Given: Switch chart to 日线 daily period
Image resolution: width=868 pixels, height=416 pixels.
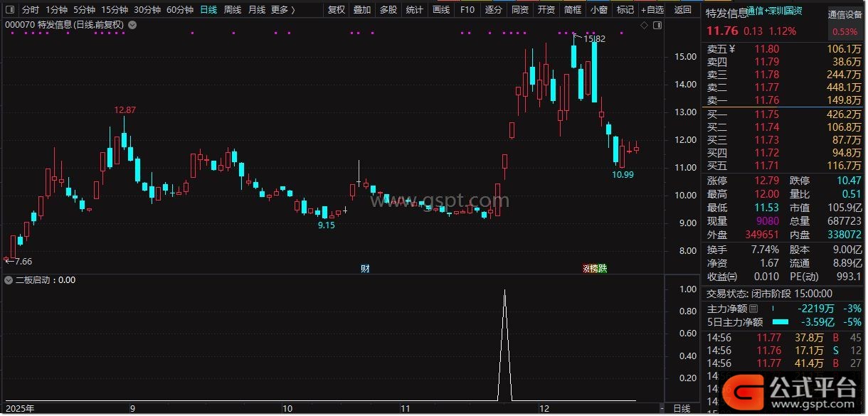Looking at the screenshot, I should pos(208,10).
